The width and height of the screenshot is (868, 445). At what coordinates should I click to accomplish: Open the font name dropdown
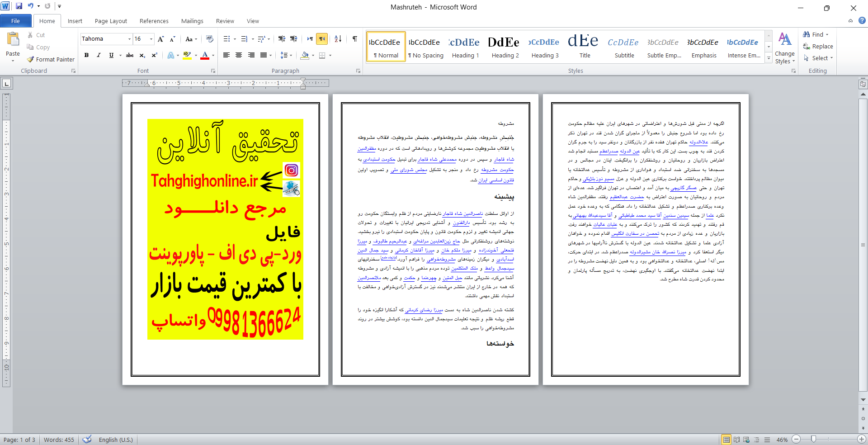[129, 39]
